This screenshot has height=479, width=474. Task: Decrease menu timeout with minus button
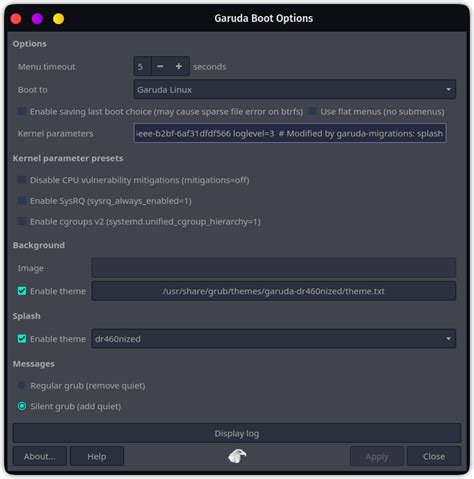tap(160, 66)
